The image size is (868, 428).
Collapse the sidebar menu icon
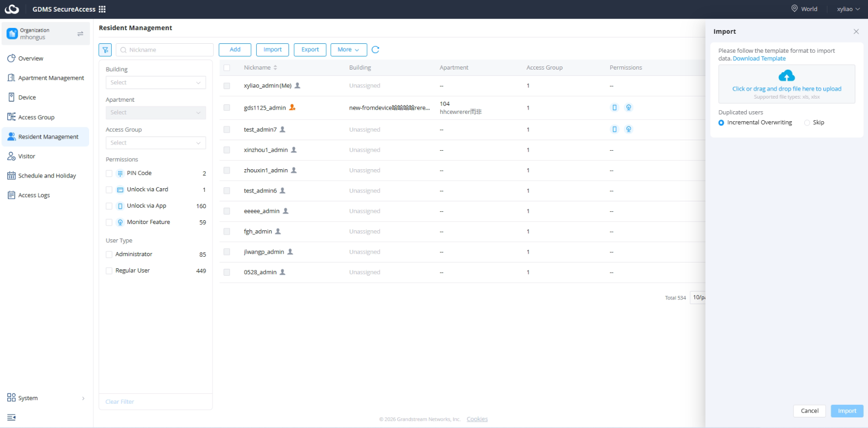[x=11, y=417]
